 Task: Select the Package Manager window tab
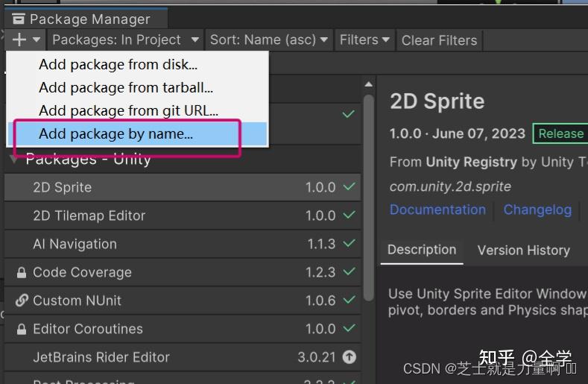tap(86, 19)
